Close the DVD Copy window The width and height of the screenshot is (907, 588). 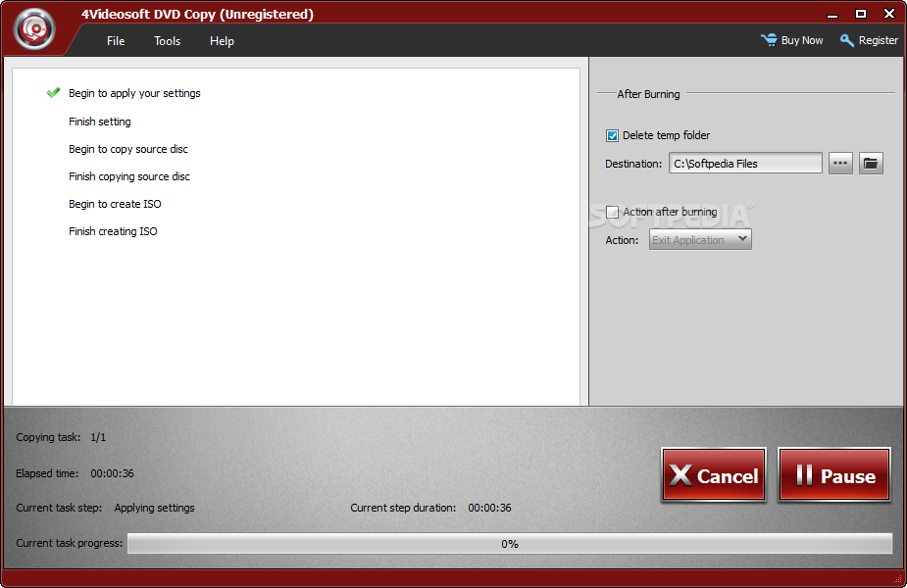pyautogui.click(x=889, y=14)
